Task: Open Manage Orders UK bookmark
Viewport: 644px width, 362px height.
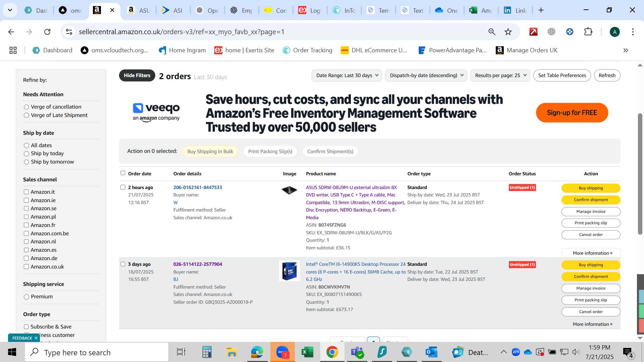Action: tap(527, 50)
